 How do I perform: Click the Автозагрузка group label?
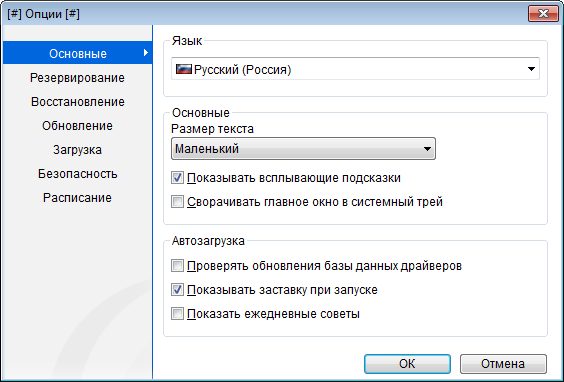click(208, 241)
